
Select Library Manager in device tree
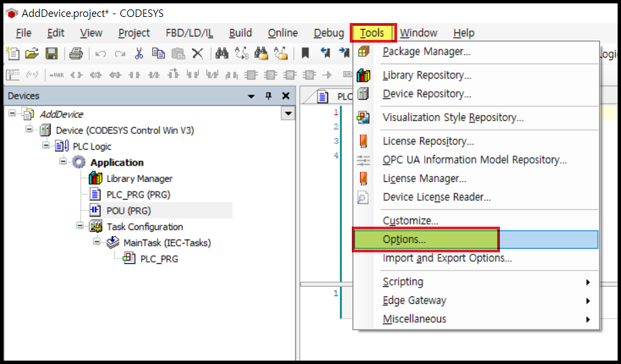tap(139, 179)
